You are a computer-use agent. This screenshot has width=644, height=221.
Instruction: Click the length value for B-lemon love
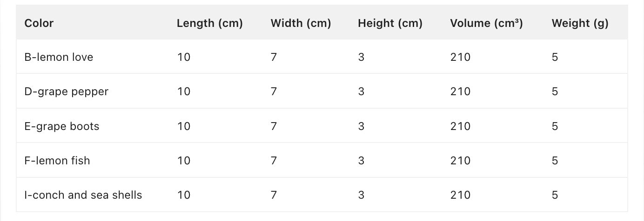tap(184, 57)
